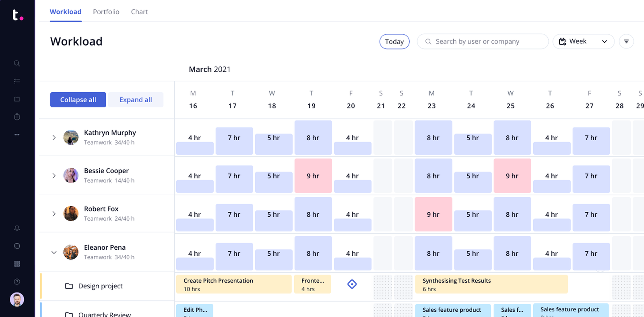Switch to the Portfolio tab
Image resolution: width=644 pixels, height=317 pixels.
pos(106,12)
